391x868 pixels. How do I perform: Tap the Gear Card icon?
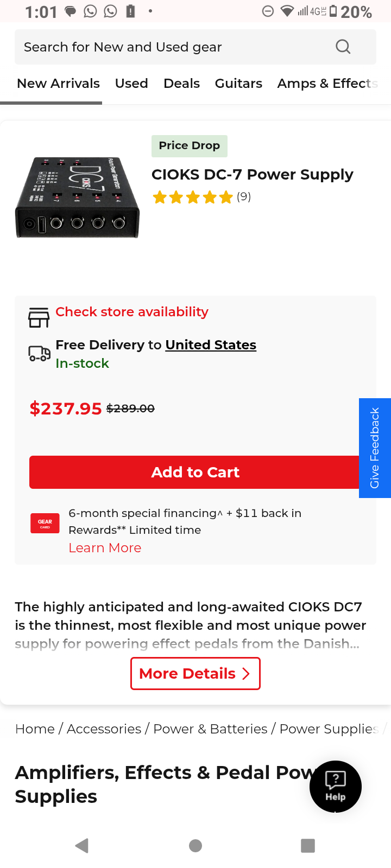point(45,524)
